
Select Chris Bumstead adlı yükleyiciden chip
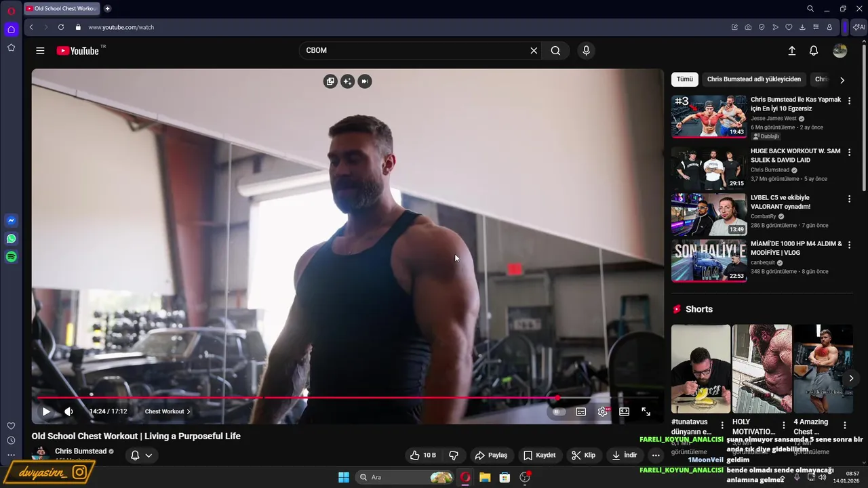754,79
